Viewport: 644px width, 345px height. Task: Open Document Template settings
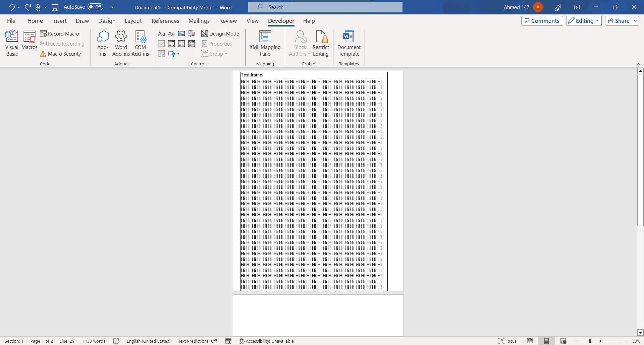[x=349, y=43]
